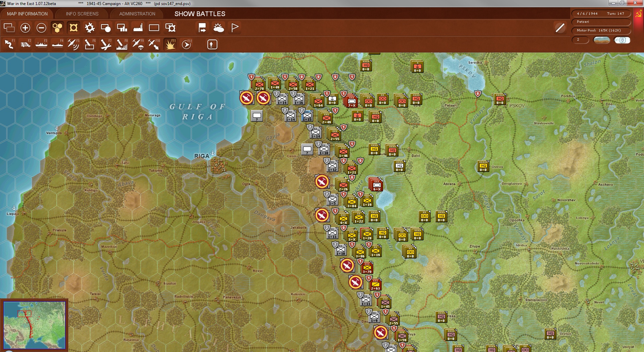Viewport: 644px width, 352px height.
Task: Select the F10 air transfer mode
Action: click(x=154, y=44)
